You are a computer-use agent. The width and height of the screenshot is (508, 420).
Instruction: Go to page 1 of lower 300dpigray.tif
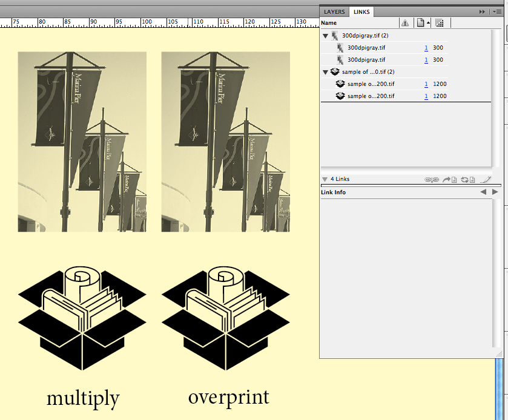[x=426, y=60]
